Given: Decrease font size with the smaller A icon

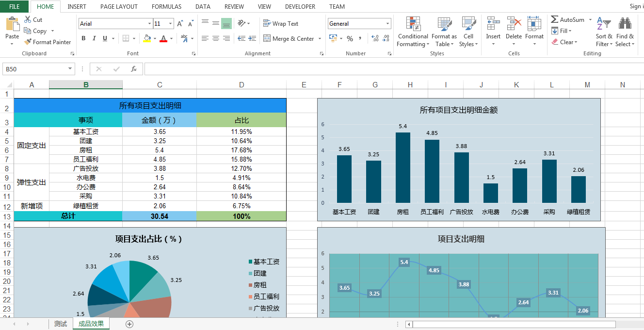Looking at the screenshot, I should tap(191, 23).
